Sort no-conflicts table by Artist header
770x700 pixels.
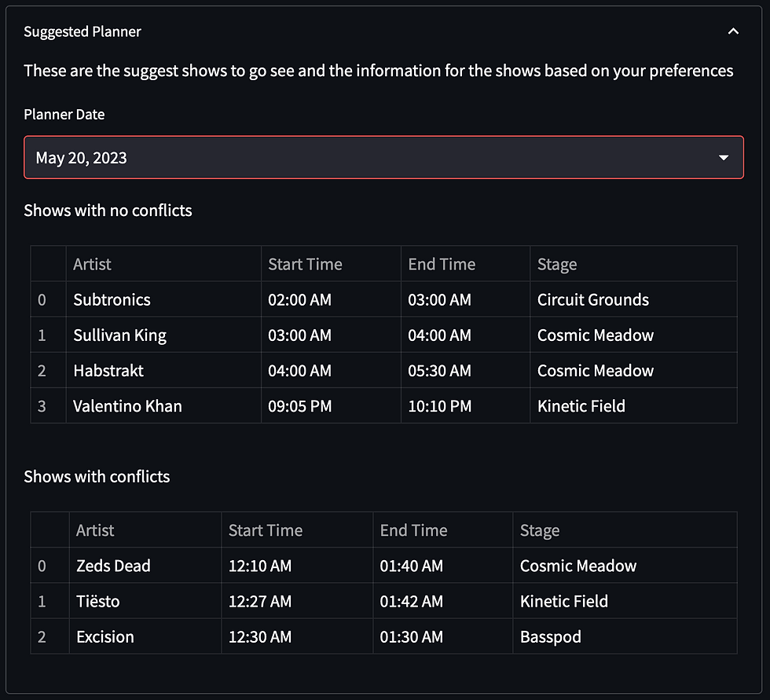pyautogui.click(x=163, y=264)
